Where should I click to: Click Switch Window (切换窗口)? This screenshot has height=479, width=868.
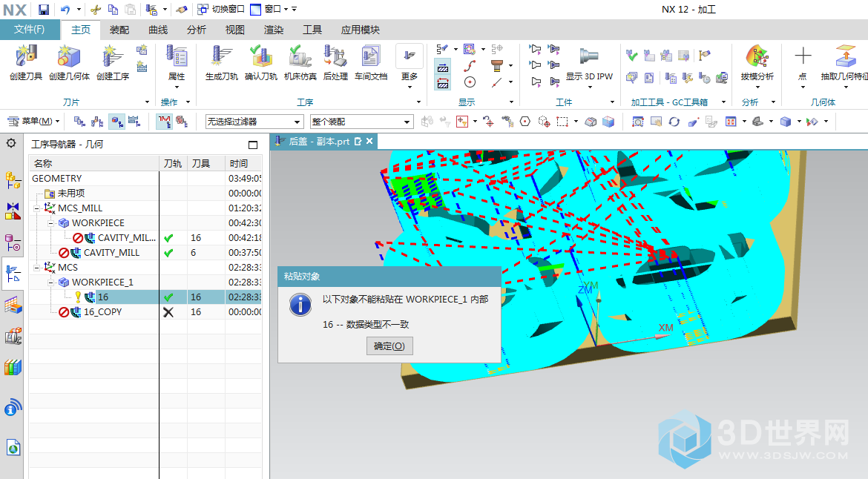click(221, 10)
